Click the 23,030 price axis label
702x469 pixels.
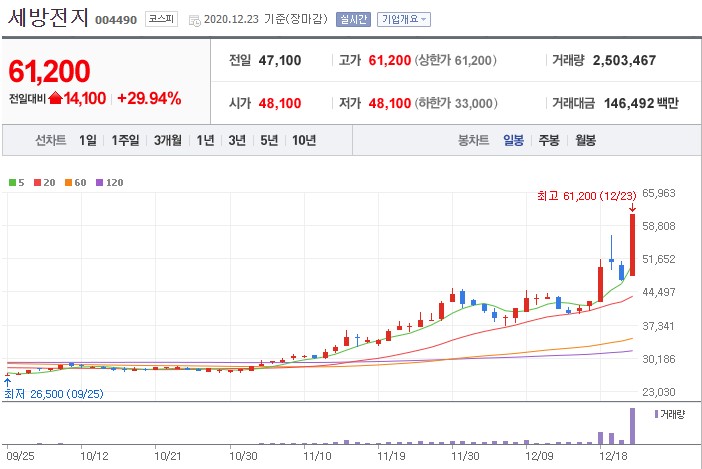point(659,392)
